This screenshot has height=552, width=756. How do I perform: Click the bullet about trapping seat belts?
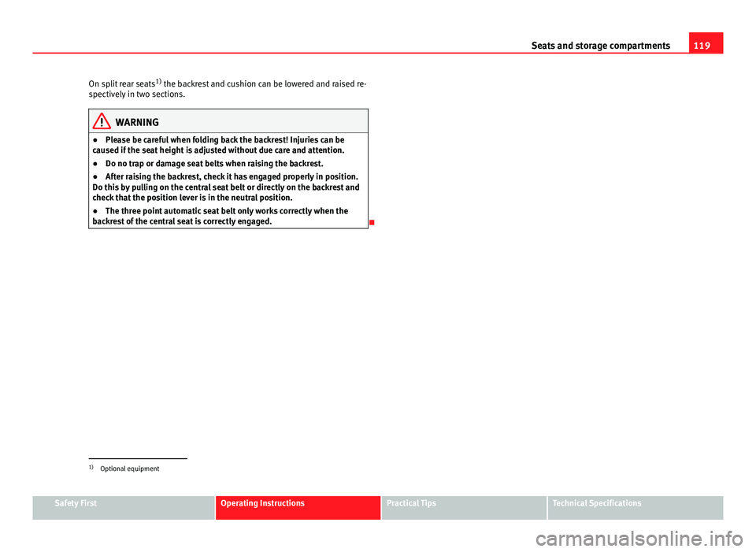[208, 164]
